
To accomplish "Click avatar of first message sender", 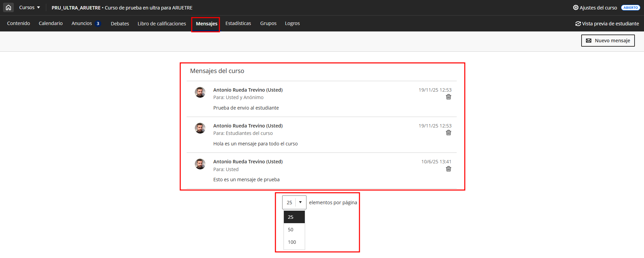I will click(x=200, y=92).
